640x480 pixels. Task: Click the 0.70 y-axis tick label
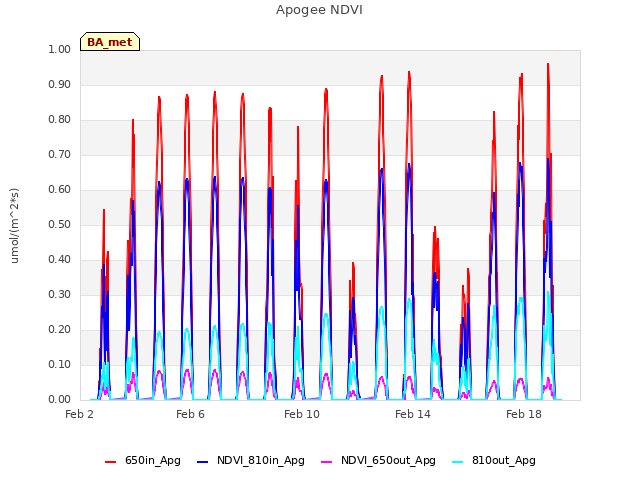(60, 155)
